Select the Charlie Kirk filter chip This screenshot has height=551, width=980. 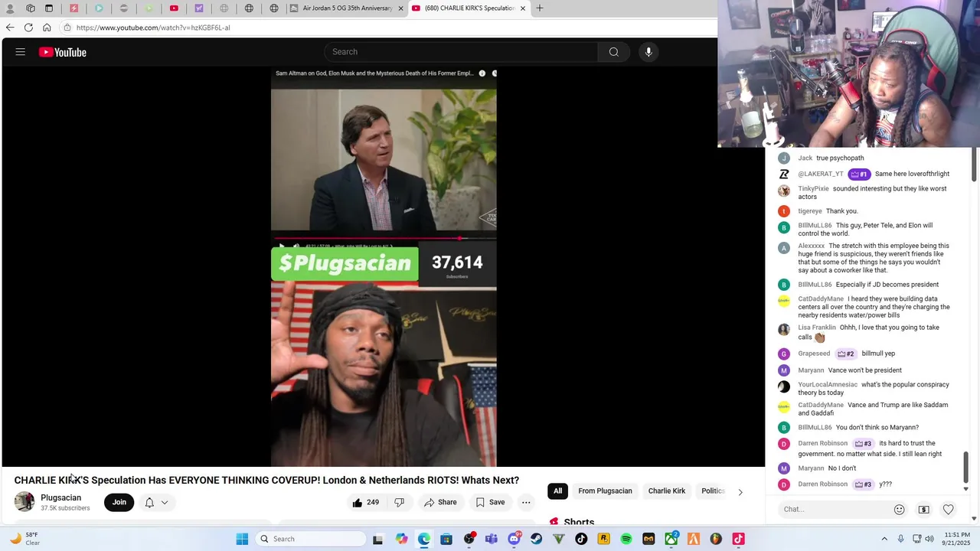(667, 491)
